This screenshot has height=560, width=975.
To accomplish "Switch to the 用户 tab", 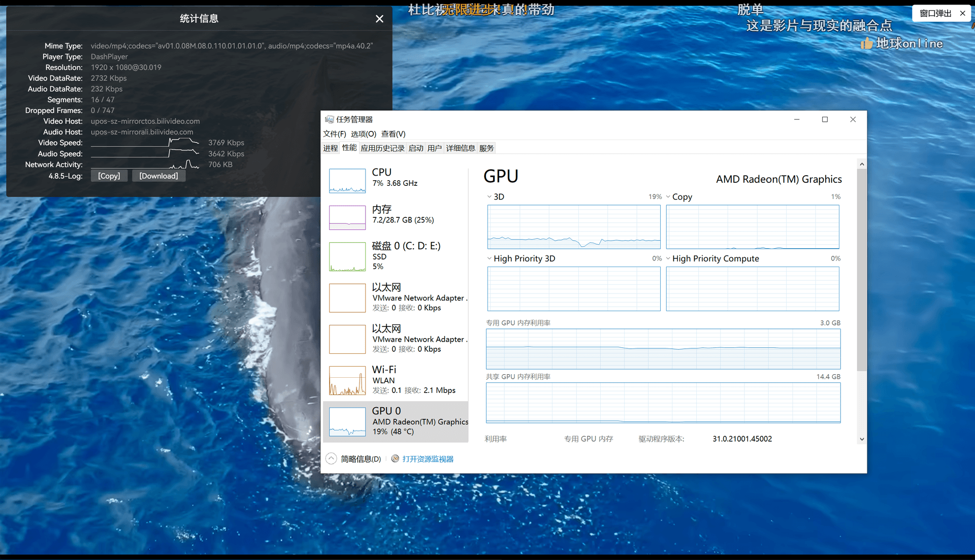I will 435,148.
